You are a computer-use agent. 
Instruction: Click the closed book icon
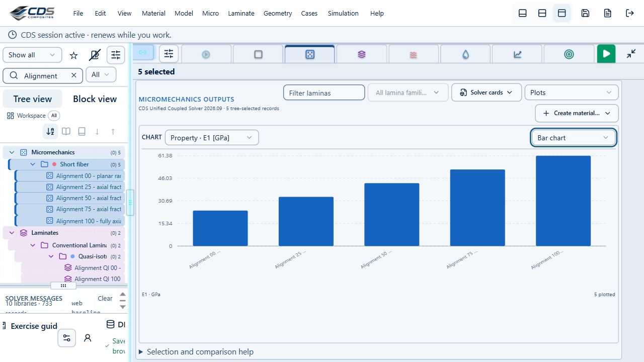point(82,131)
